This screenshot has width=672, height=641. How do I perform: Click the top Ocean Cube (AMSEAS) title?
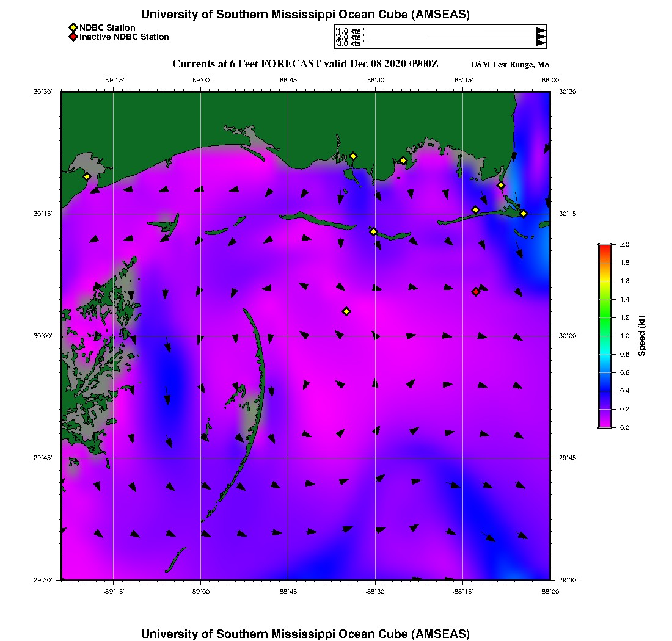pyautogui.click(x=305, y=15)
